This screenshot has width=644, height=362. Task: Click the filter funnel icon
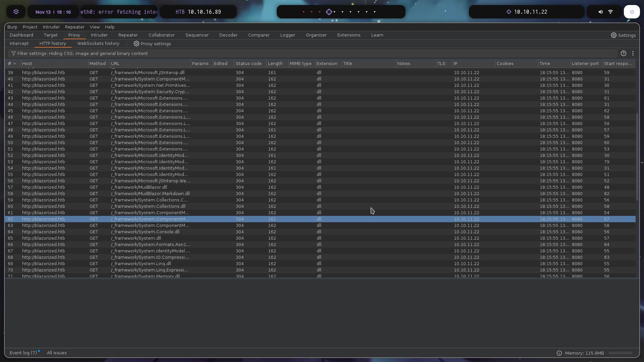[x=13, y=53]
